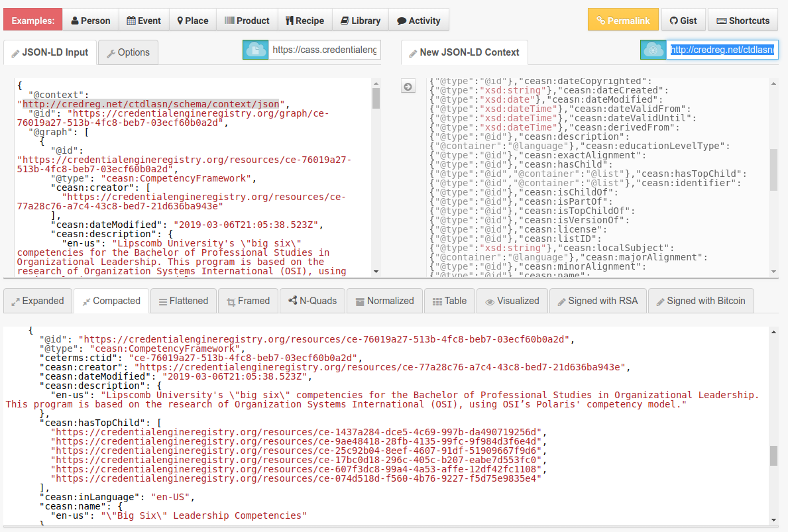Image resolution: width=788 pixels, height=532 pixels.
Task: Click the cloud icon beside the context URL
Action: pos(653,49)
